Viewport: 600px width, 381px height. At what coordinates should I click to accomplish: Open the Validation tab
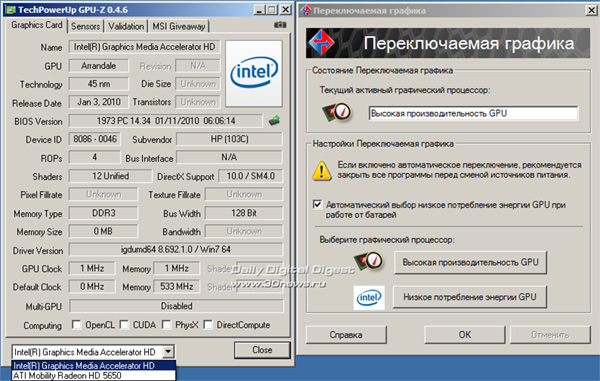126,26
